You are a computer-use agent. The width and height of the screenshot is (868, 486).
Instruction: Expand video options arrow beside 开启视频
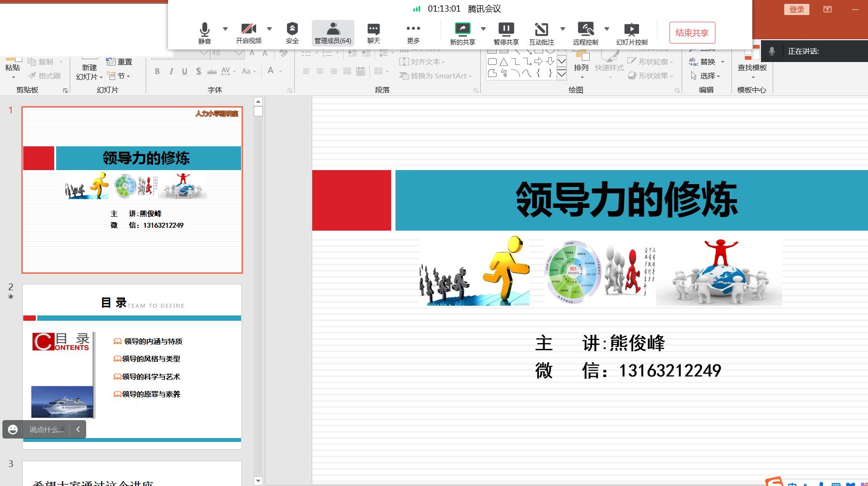click(269, 29)
